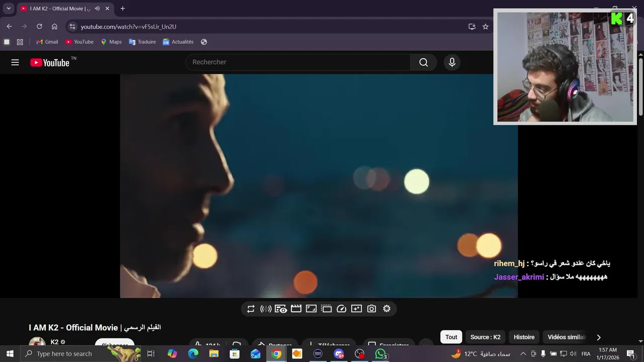Click the video player frame
The width and height of the screenshot is (644, 362).
[x=318, y=186]
